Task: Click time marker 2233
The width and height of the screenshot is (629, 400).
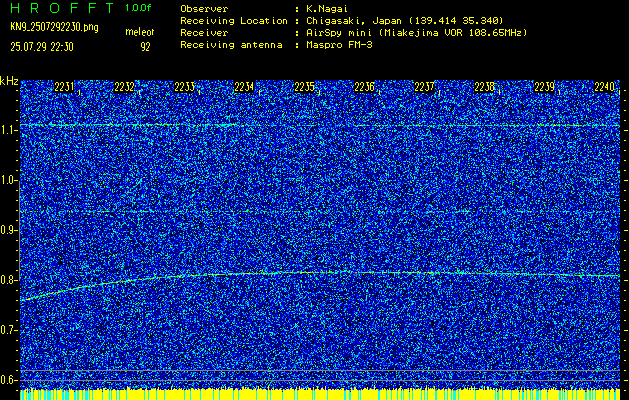Action: [x=185, y=87]
